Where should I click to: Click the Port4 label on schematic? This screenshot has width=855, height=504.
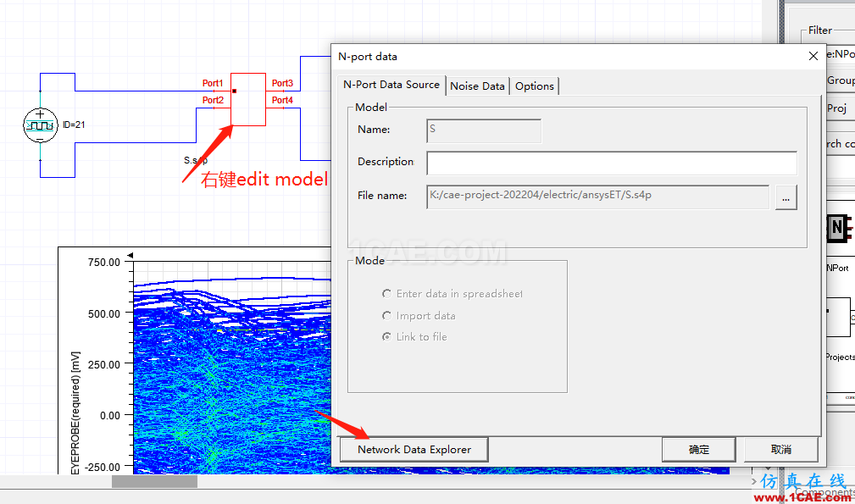pos(282,100)
